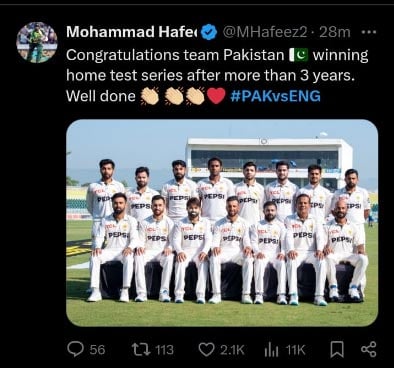Click the red heart emoji in tweet
Viewport: 394px width, 368px height.
[216, 96]
